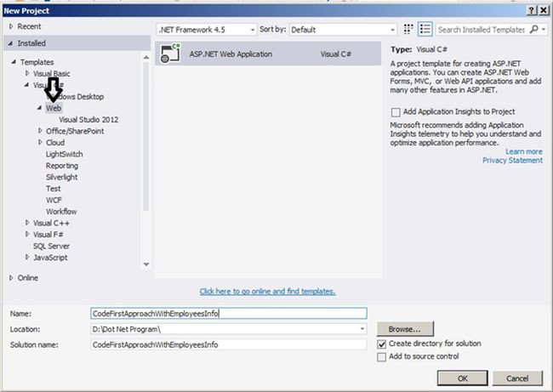Open the dialog help question mark
Viewport: 553px width, 392px height.
click(x=532, y=10)
